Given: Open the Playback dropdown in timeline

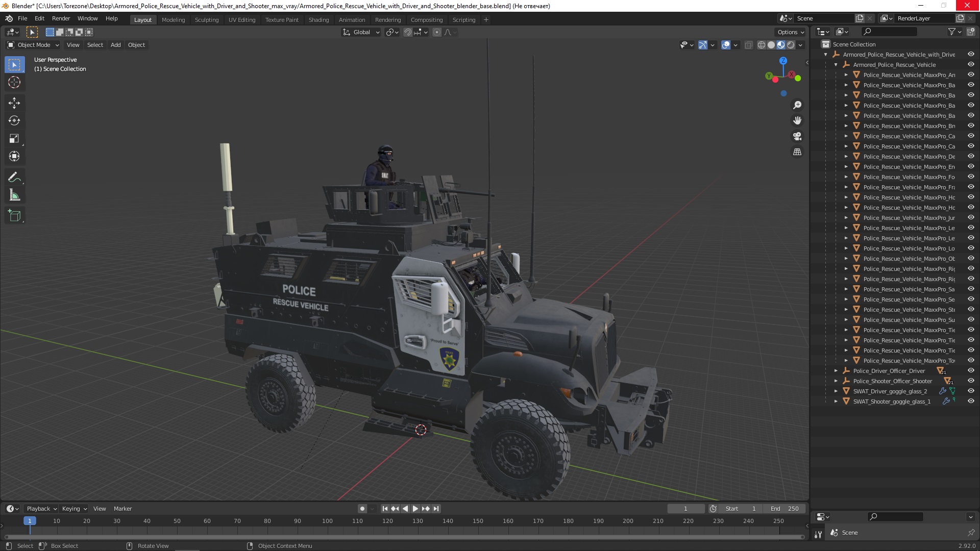Looking at the screenshot, I should click(41, 509).
